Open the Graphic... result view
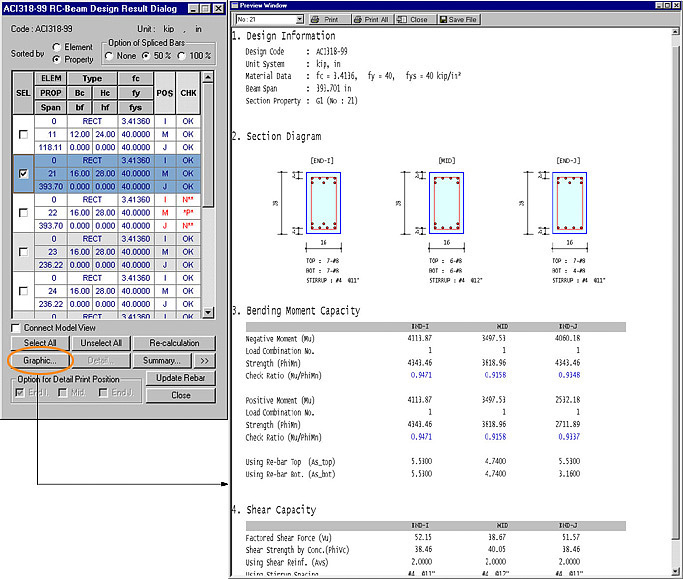The height and width of the screenshot is (579, 683). [x=40, y=360]
